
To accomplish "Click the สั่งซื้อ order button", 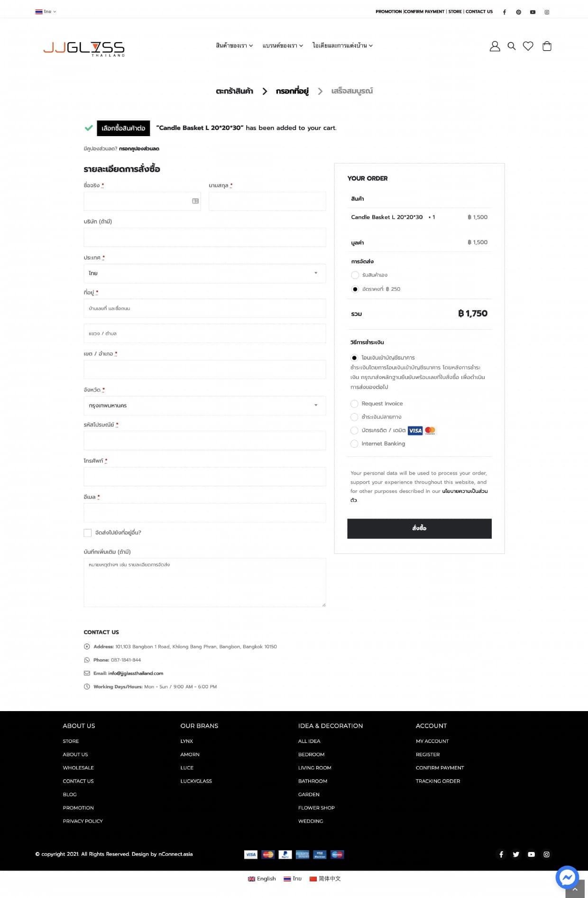I will coord(419,528).
